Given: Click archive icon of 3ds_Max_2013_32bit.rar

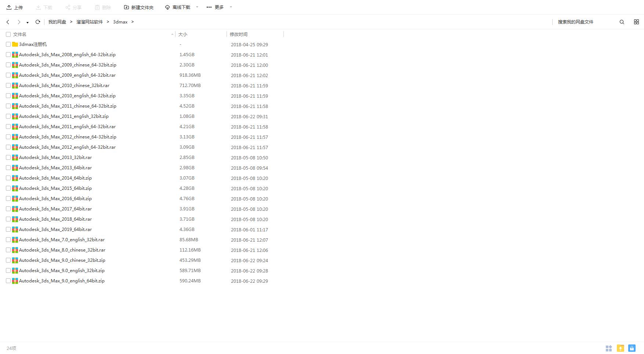Looking at the screenshot, I should [x=15, y=158].
